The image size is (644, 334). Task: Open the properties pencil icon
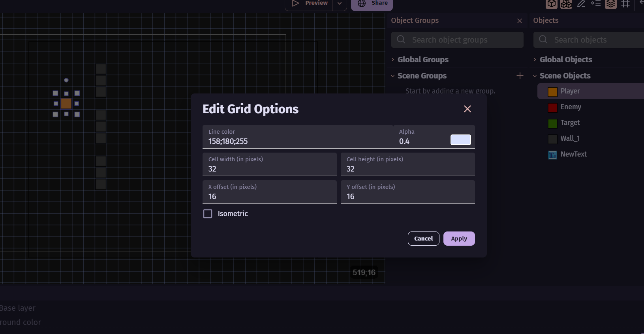581,4
